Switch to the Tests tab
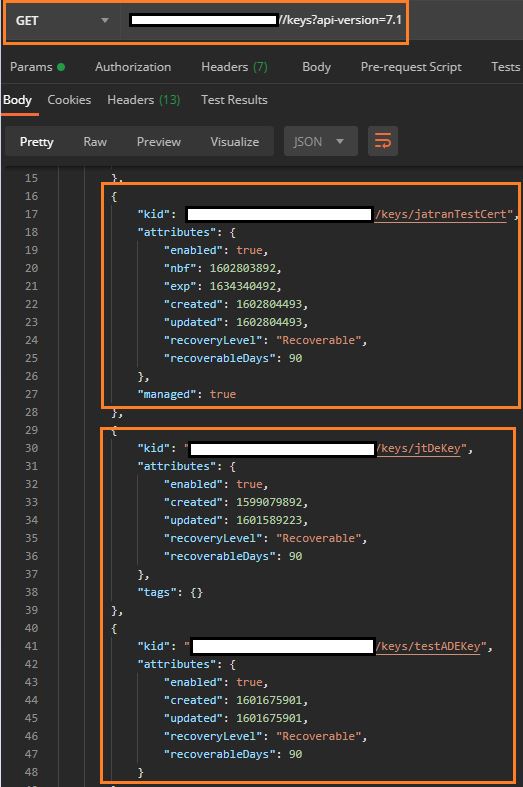The height and width of the screenshot is (787, 523). tap(505, 67)
